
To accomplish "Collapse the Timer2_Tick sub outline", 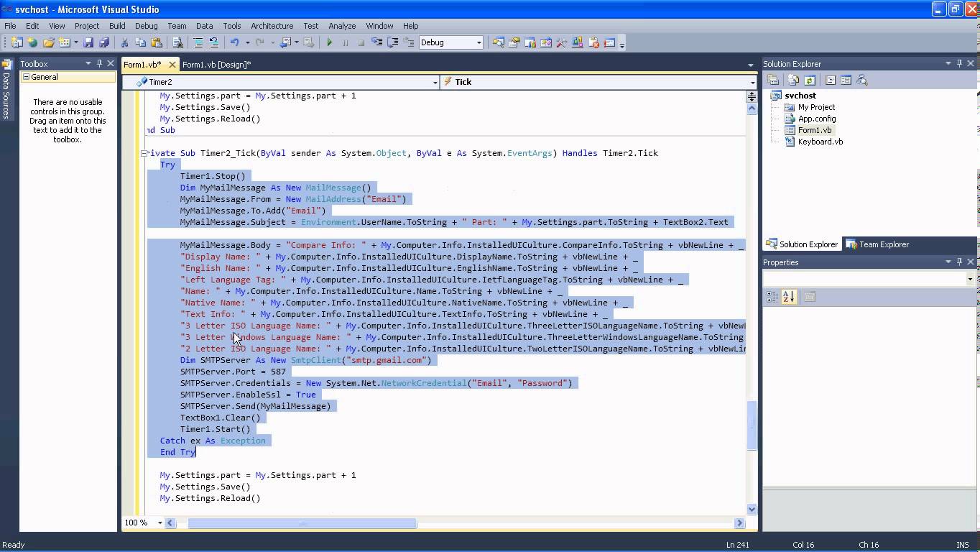I will tap(144, 153).
